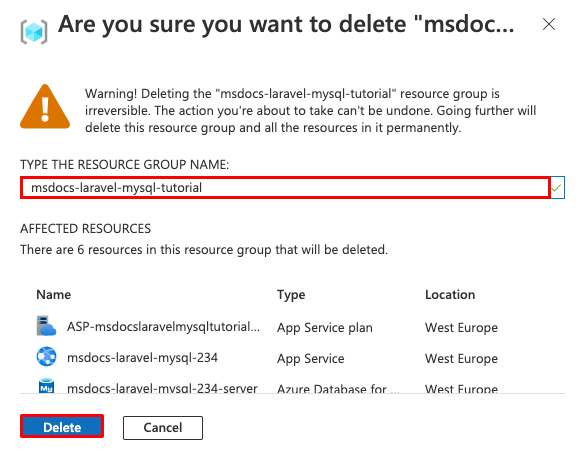The width and height of the screenshot is (585, 460).
Task: Click the Azure Database for type cell
Action: (338, 388)
